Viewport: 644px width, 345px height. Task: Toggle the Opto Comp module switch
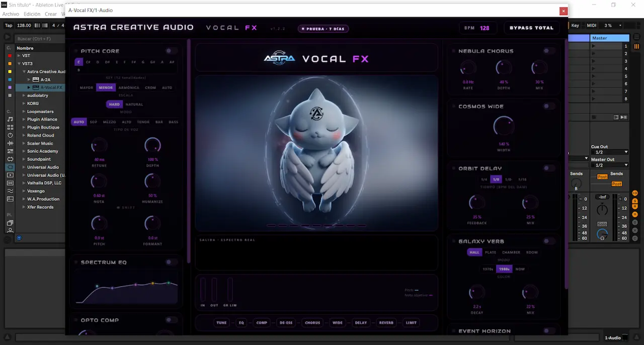click(171, 320)
